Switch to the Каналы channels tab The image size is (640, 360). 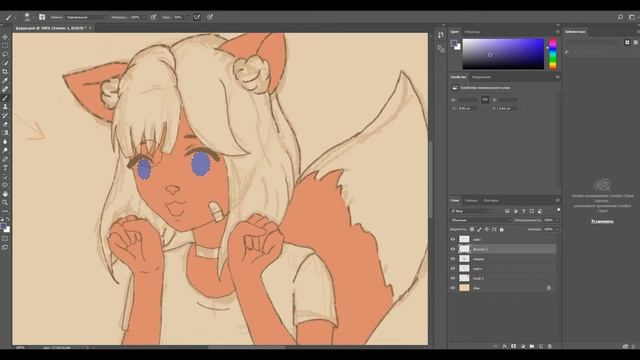pyautogui.click(x=471, y=200)
